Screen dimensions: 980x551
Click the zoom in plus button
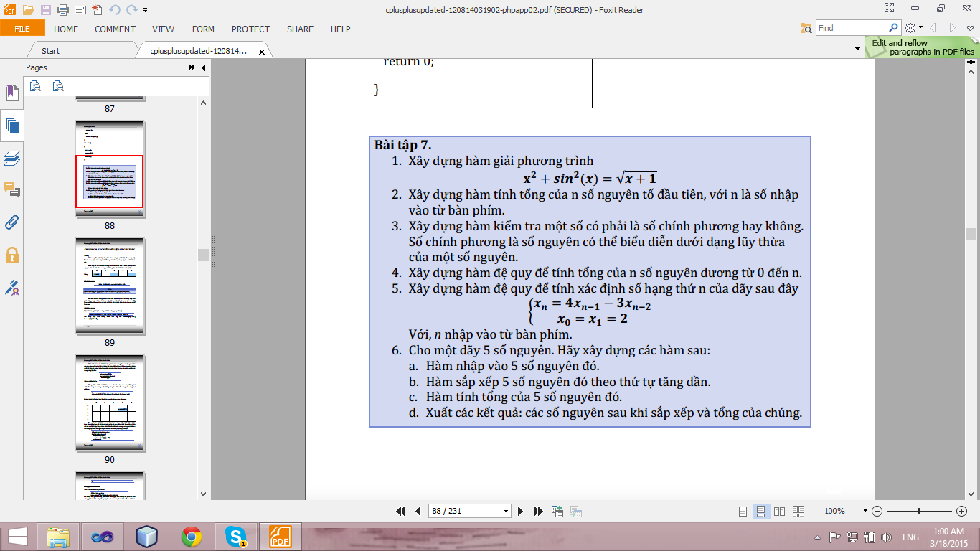tap(962, 511)
